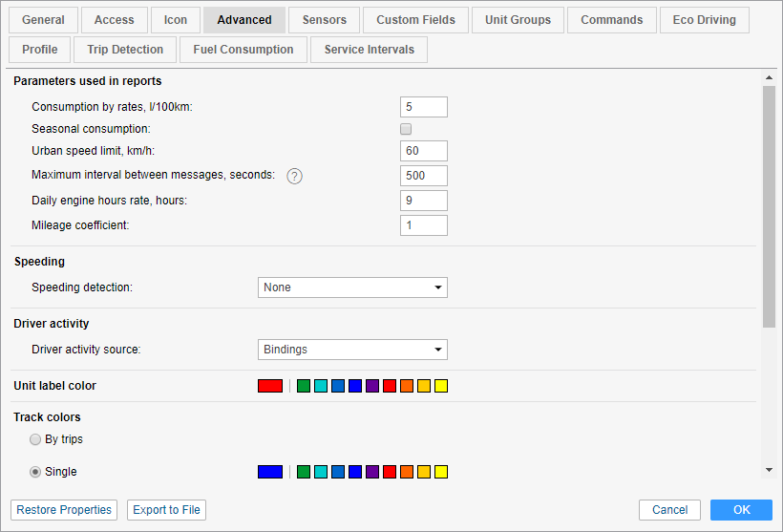This screenshot has width=783, height=532.
Task: Go to the Eco Driving tab
Action: point(704,20)
